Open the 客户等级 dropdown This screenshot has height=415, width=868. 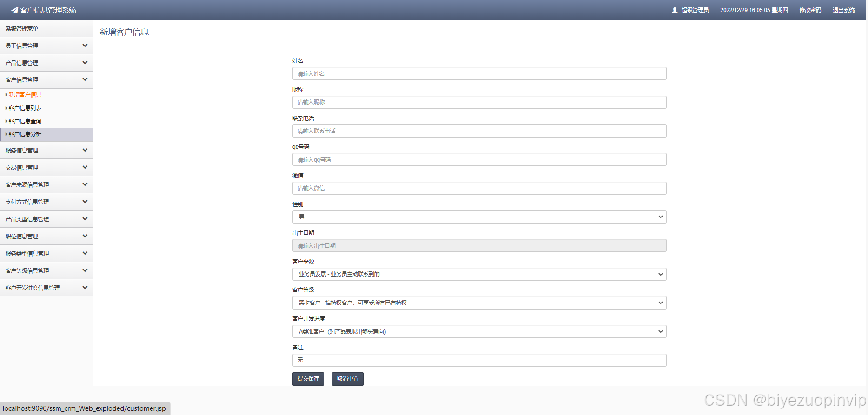click(479, 303)
